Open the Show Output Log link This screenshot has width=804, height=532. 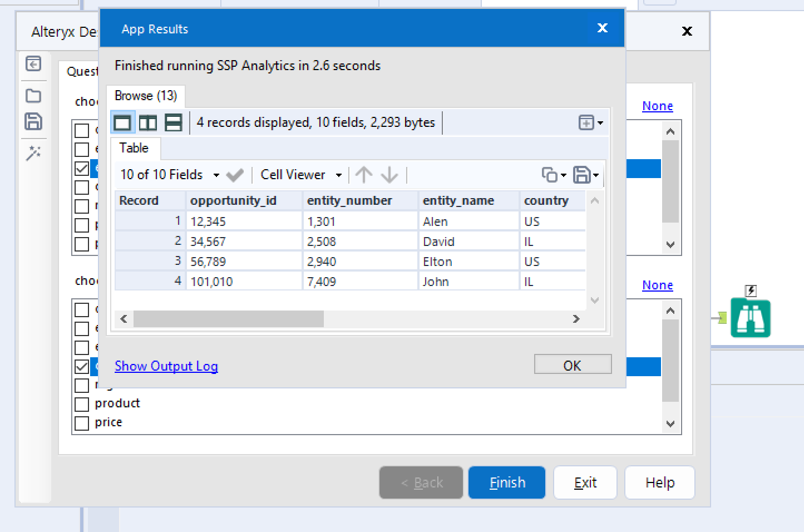(x=166, y=366)
